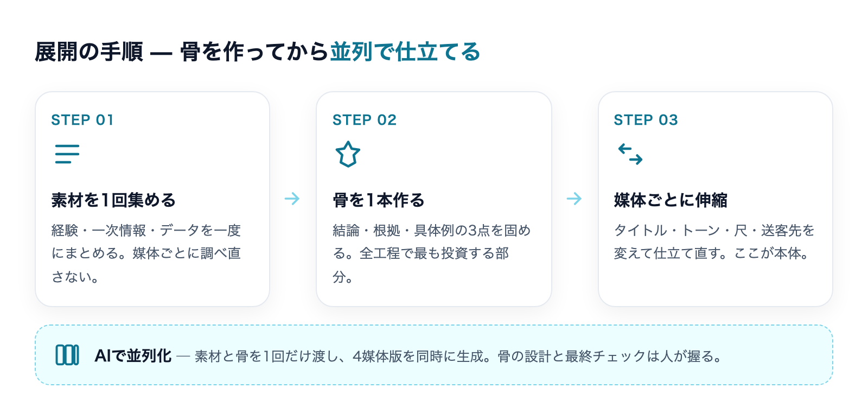Click the description starting 経験・一次情報
The height and width of the screenshot is (420, 868).
click(146, 253)
